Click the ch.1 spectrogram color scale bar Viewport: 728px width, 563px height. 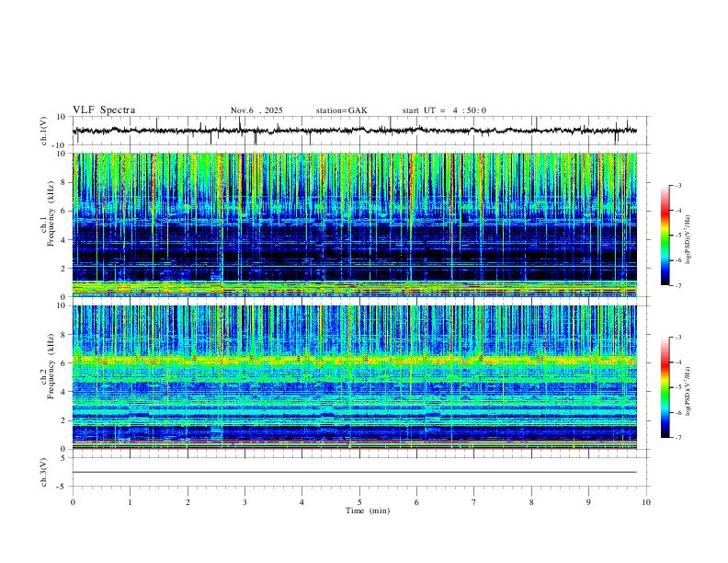(665, 236)
